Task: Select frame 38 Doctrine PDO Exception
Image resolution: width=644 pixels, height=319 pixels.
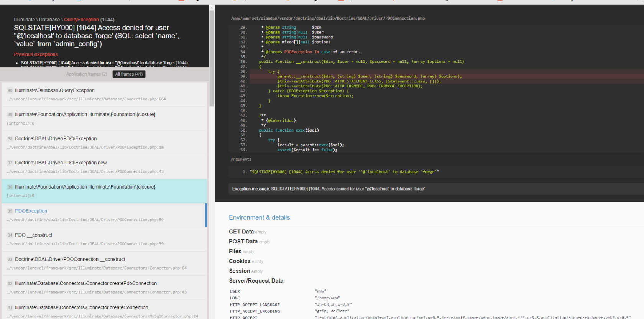Action: pos(104,143)
